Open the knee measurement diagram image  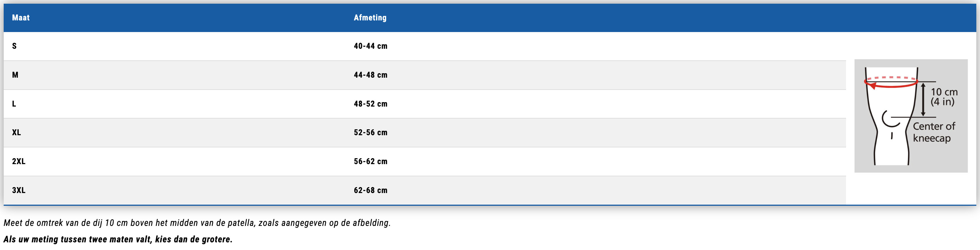(911, 116)
